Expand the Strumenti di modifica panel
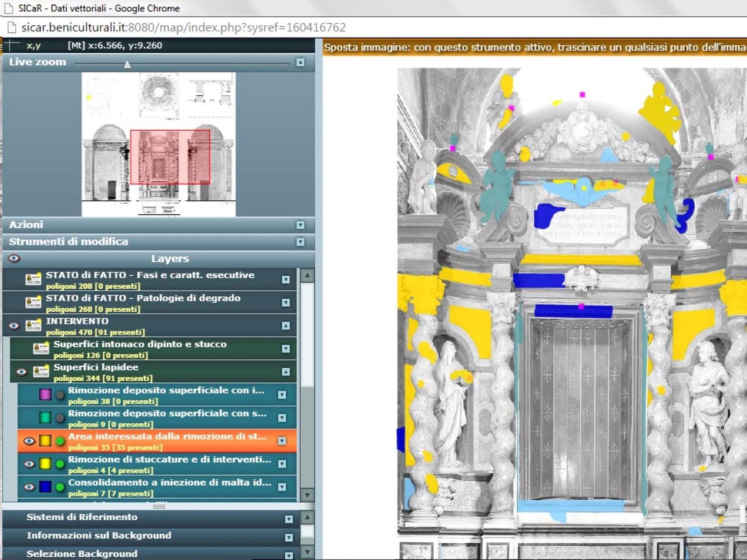Viewport: 747px width, 560px height. click(300, 242)
